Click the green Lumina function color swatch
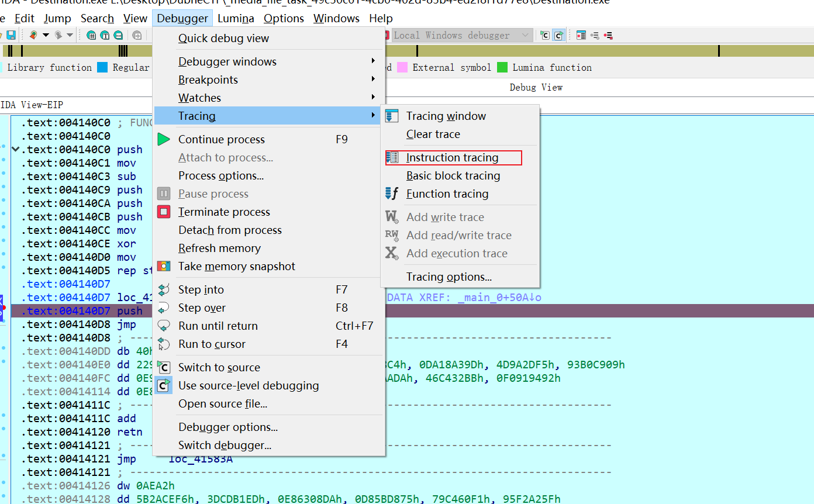 click(x=502, y=68)
